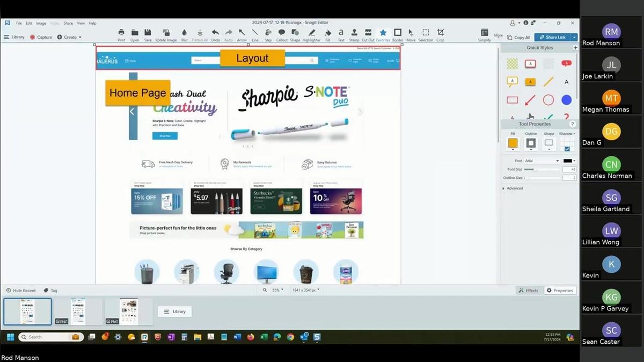Click the Copy All button

pyautogui.click(x=518, y=37)
